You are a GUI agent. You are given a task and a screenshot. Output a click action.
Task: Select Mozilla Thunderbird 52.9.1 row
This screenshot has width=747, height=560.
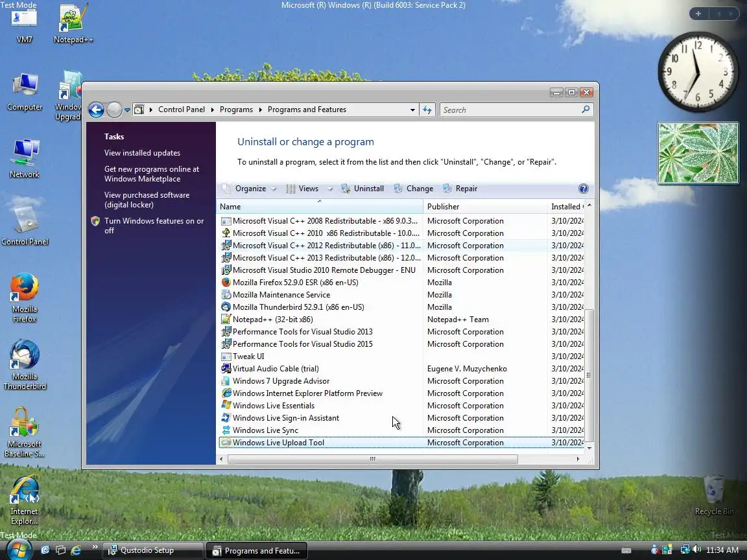pos(401,307)
